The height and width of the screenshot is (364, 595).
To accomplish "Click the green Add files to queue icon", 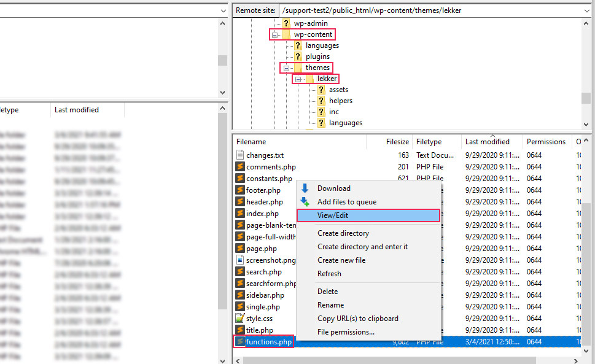I will coord(305,202).
